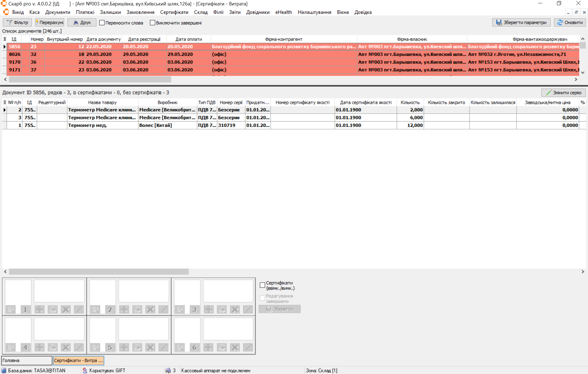Open column chooser of document rows grid

click(4, 102)
